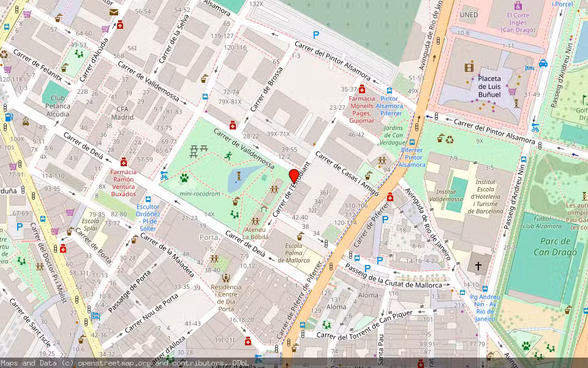Click the 'UNED' building label

click(x=469, y=15)
